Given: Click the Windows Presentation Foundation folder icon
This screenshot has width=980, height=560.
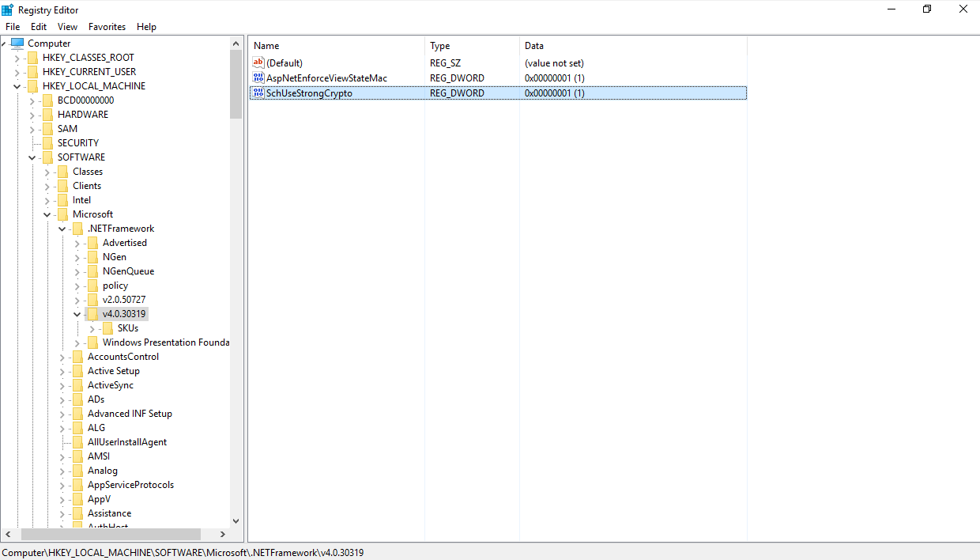Looking at the screenshot, I should [x=93, y=342].
